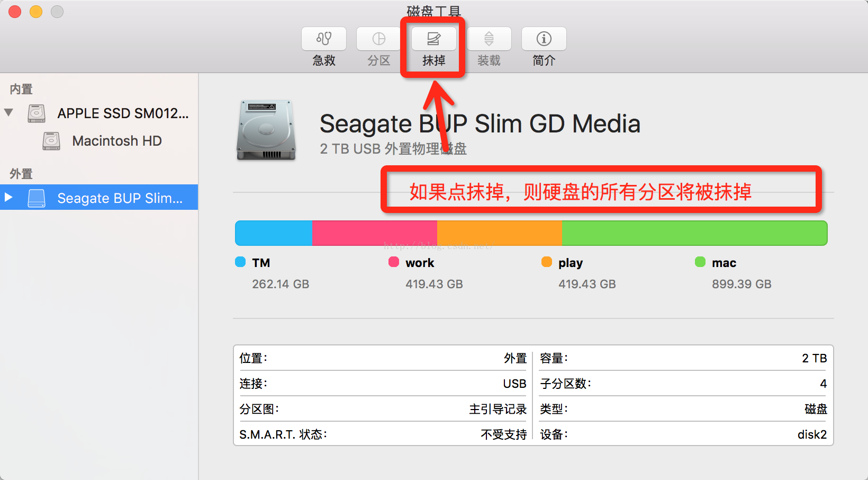Expand the Seagate BUP Slim disclosure triangle
Viewport: 868px width, 480px height.
[8, 197]
